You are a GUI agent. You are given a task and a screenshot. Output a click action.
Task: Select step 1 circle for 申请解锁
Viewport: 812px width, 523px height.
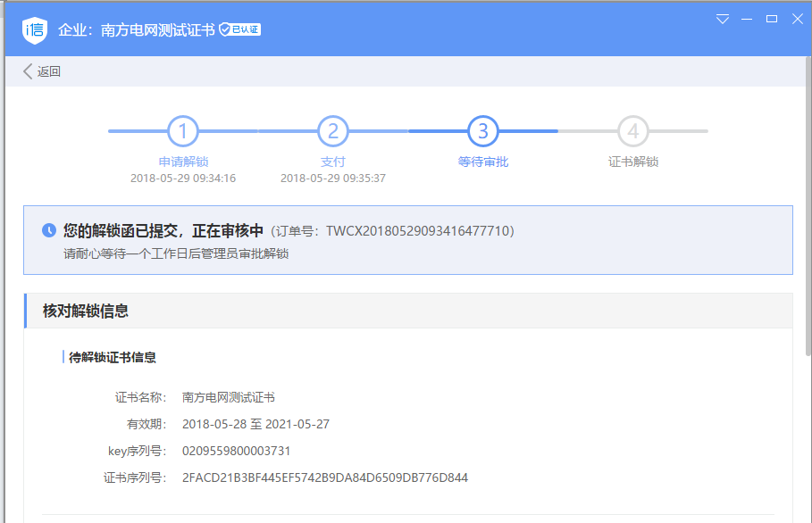tap(182, 132)
